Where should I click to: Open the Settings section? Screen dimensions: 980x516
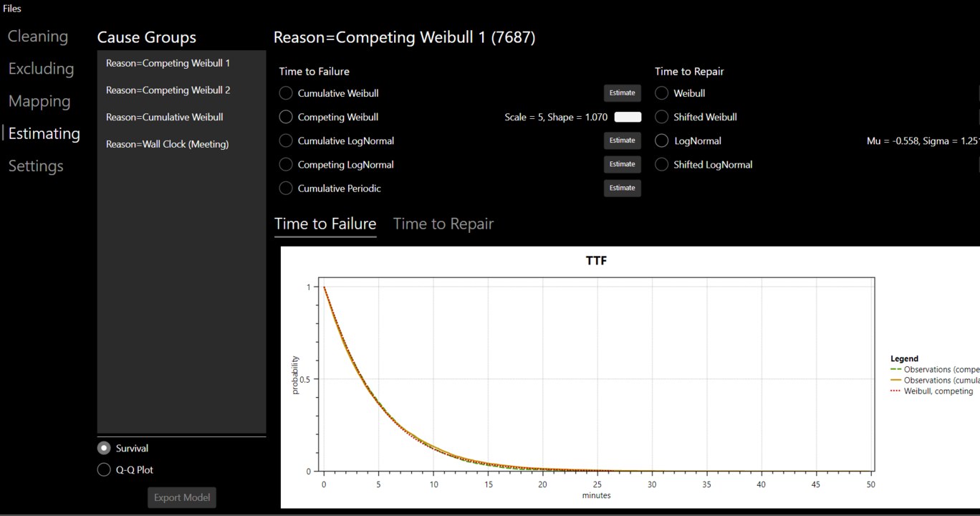point(36,166)
